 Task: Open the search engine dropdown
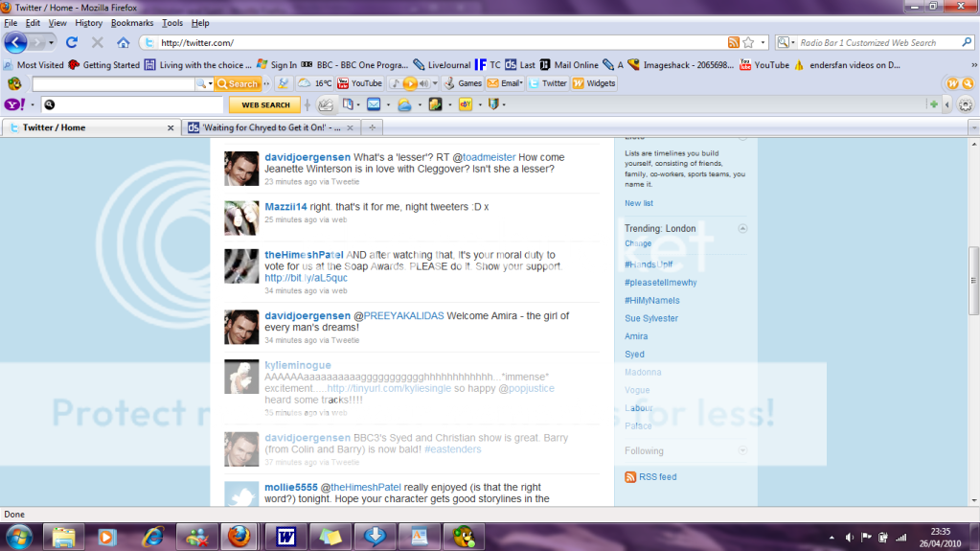(786, 42)
